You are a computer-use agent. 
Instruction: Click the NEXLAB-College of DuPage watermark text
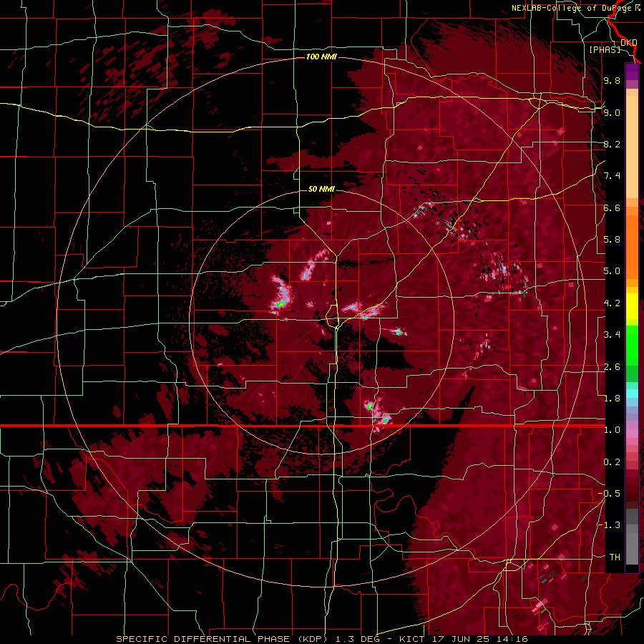coord(576,8)
